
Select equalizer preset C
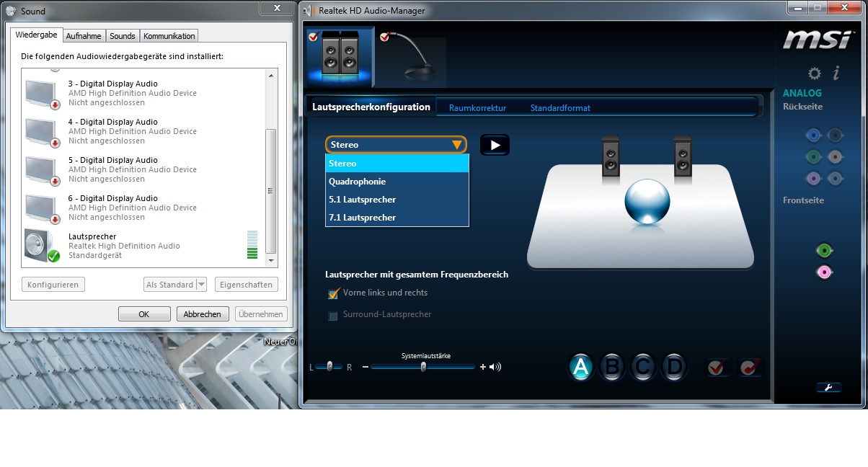click(x=642, y=368)
